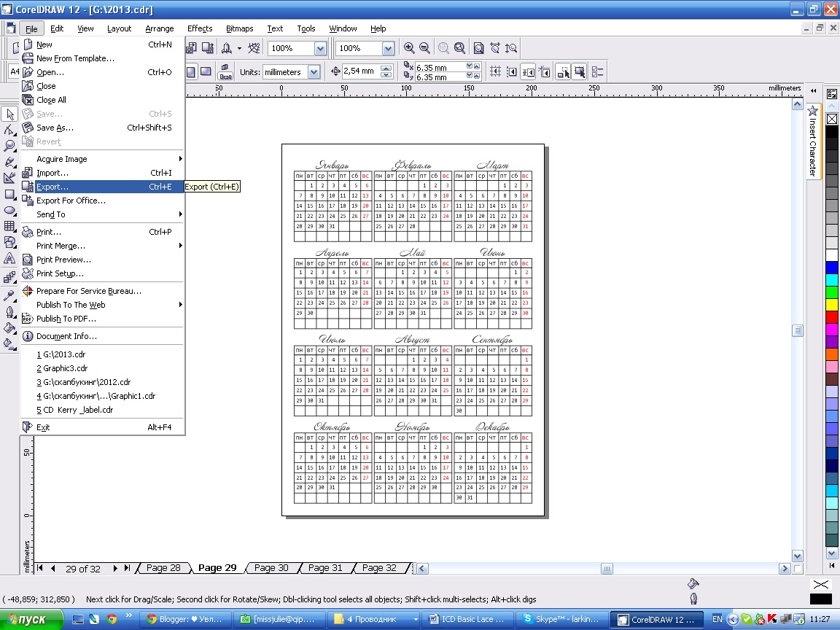Click the Zoom In magnifier icon

409,48
